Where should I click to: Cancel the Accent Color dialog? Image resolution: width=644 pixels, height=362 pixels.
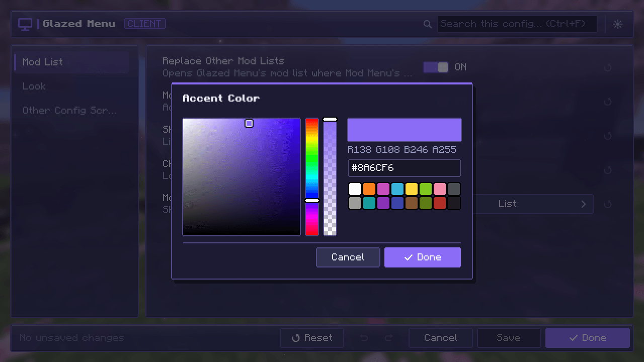[x=348, y=257]
